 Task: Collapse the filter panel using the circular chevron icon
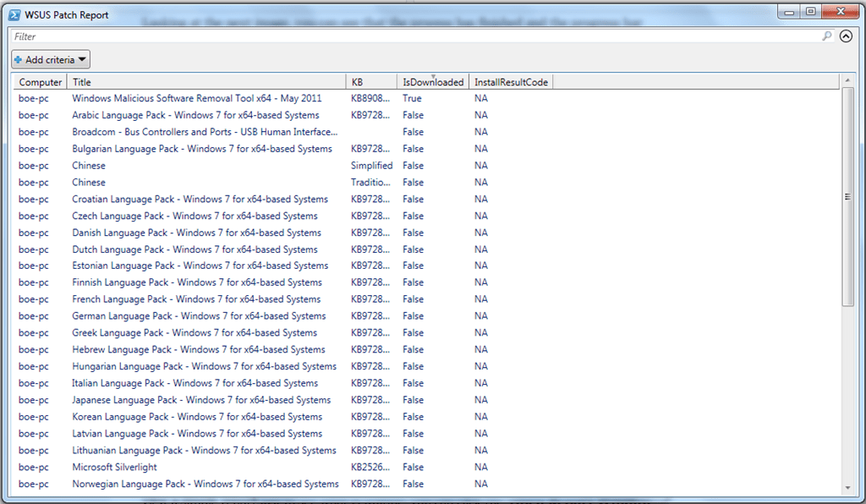(846, 36)
